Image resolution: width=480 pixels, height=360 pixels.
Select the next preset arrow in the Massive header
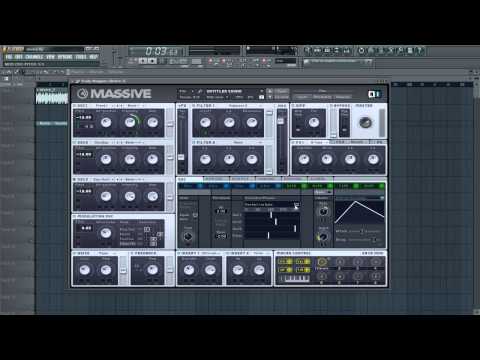(x=270, y=97)
